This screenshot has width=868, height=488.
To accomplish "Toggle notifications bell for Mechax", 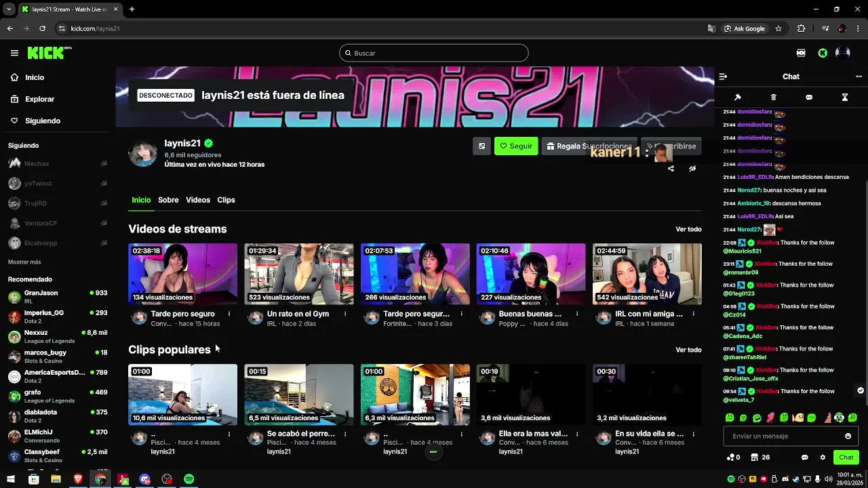I will 104,163.
